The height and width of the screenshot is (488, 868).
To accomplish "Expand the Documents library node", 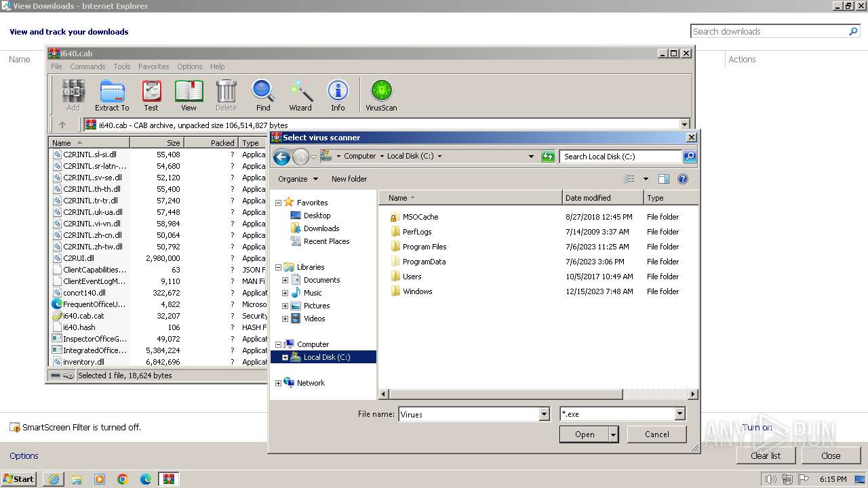I will pyautogui.click(x=285, y=280).
